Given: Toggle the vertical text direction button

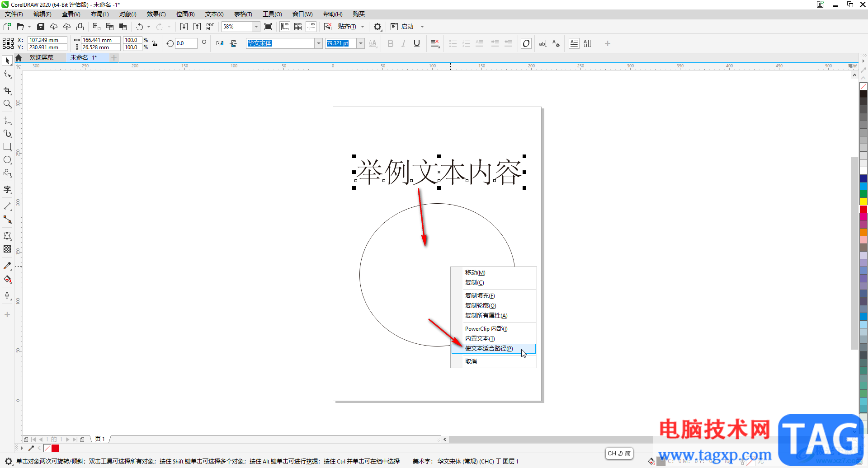Looking at the screenshot, I should click(587, 43).
